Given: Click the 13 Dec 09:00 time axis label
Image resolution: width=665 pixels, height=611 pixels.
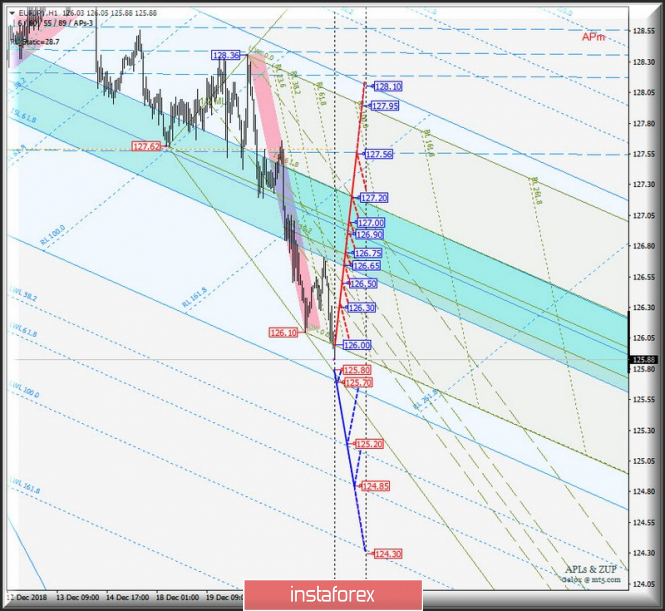Looking at the screenshot, I should (x=78, y=597).
